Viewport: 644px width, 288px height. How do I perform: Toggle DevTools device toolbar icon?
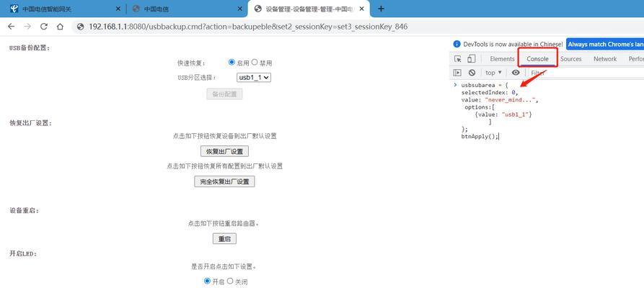tap(471, 59)
